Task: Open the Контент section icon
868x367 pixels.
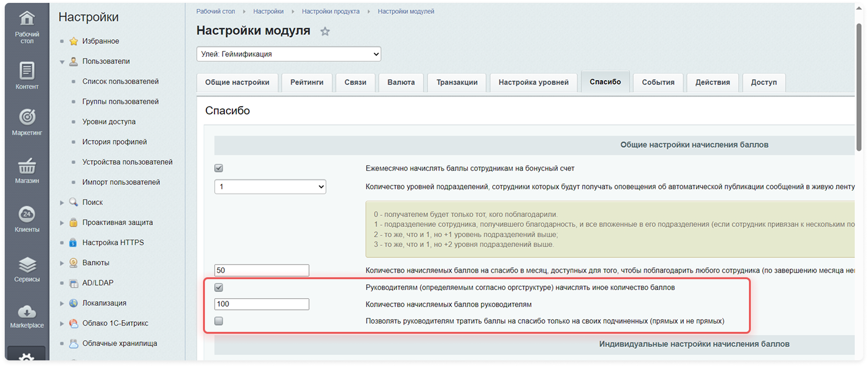Action: 27,71
